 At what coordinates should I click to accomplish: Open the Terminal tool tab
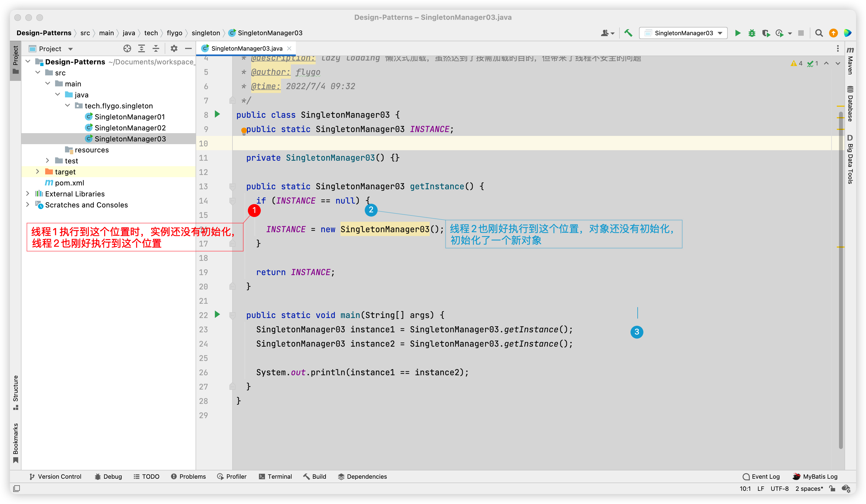point(276,476)
